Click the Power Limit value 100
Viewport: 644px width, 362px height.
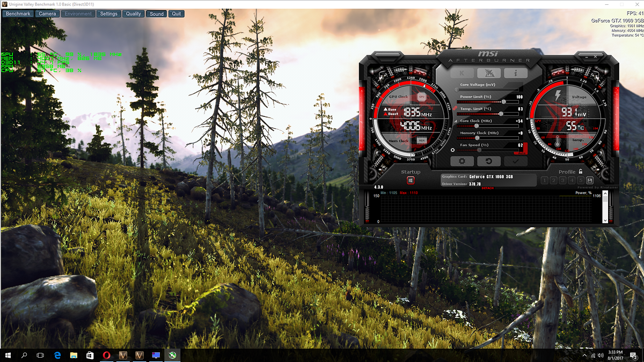(x=519, y=97)
